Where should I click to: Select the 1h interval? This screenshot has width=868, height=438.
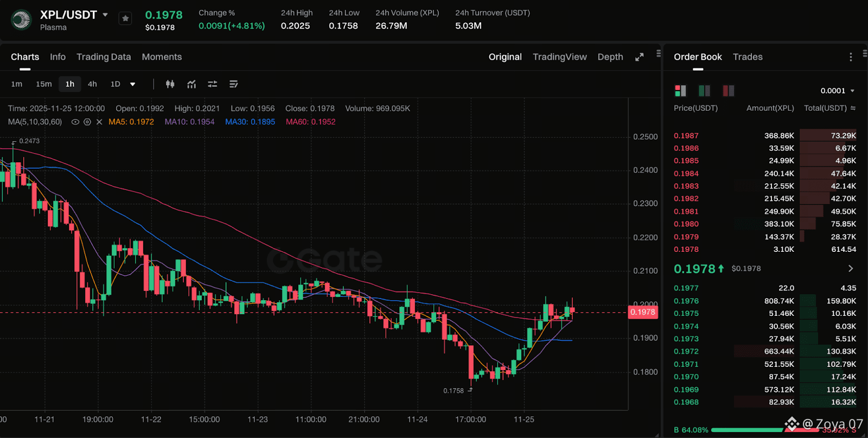coord(70,84)
